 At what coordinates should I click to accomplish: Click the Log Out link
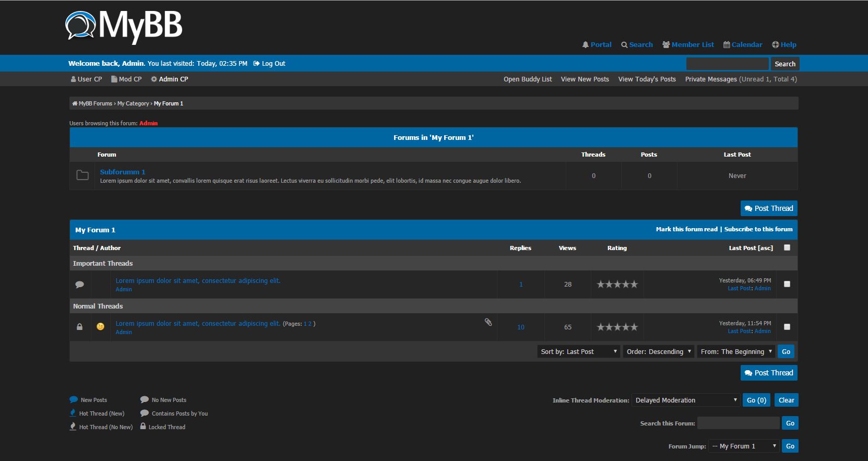(x=270, y=64)
